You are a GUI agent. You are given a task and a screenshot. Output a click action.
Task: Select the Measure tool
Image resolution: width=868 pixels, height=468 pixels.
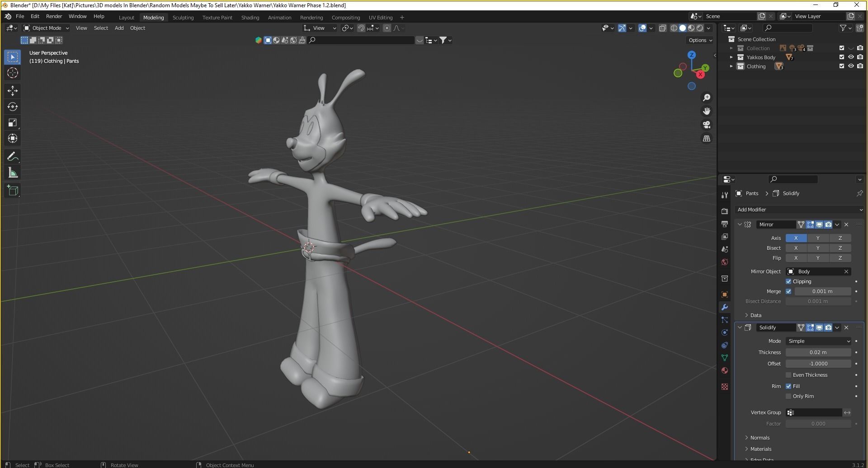pos(13,173)
